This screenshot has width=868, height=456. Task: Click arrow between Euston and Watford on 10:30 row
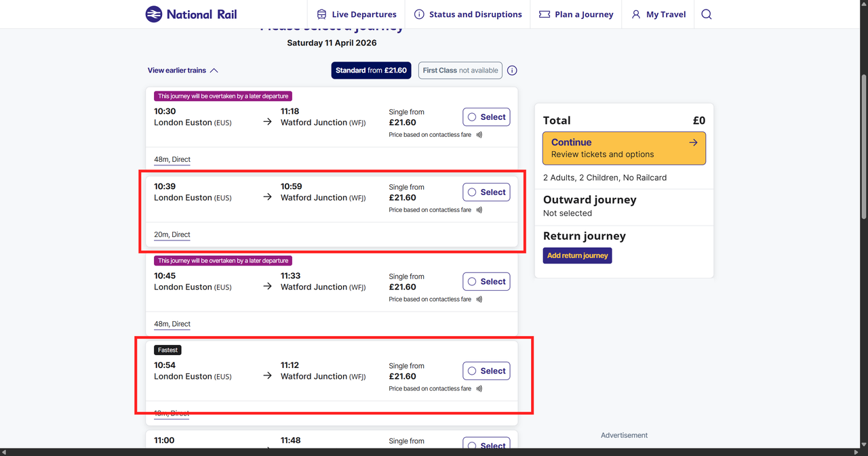[x=268, y=122]
